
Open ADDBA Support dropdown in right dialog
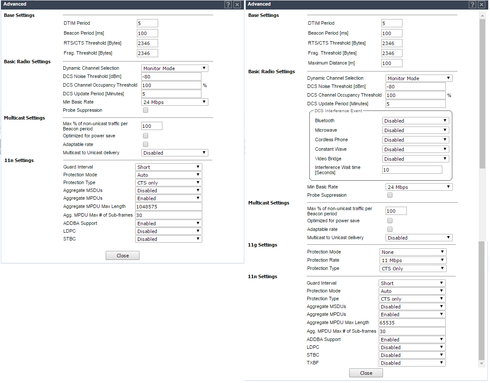pos(412,339)
